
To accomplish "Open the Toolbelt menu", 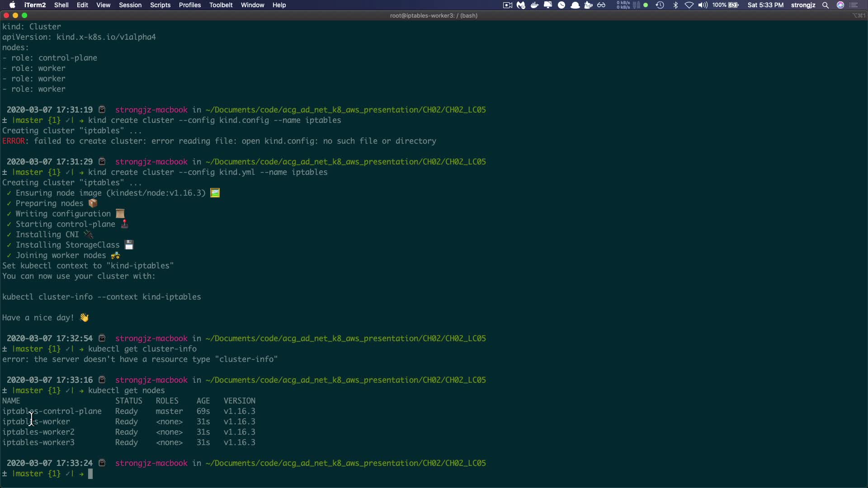I will pos(221,5).
